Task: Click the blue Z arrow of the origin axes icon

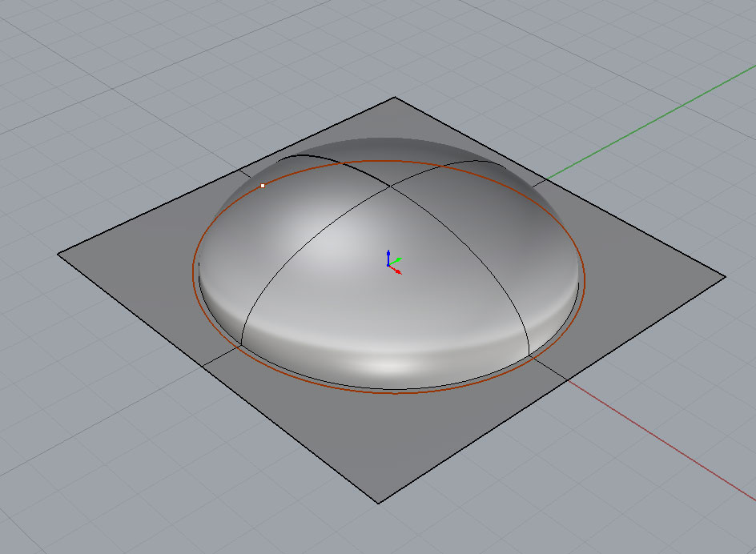Action: [388, 256]
